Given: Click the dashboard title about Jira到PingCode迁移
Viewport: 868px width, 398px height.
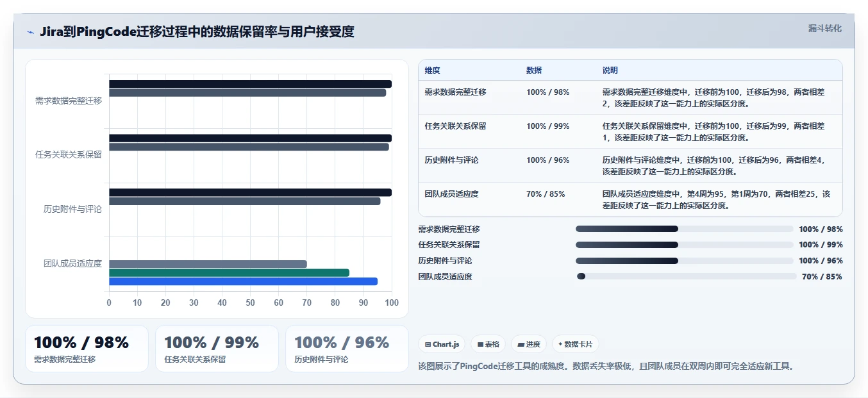Looking at the screenshot, I should click(197, 31).
